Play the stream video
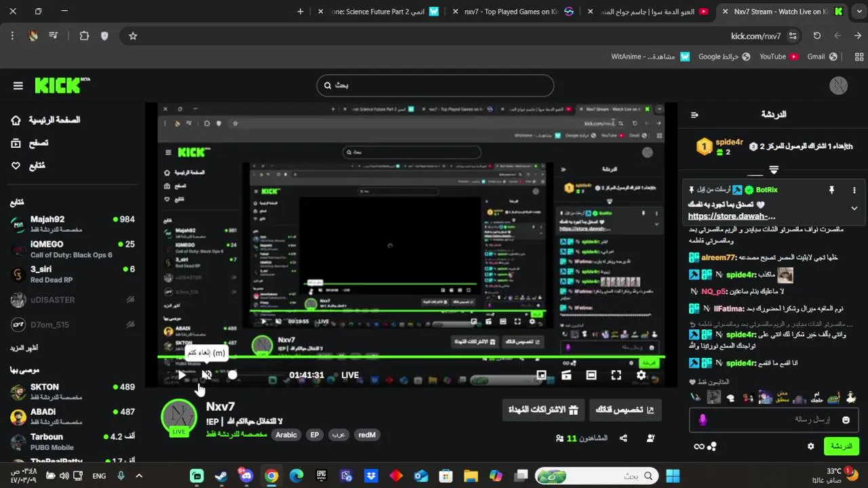 pyautogui.click(x=182, y=375)
